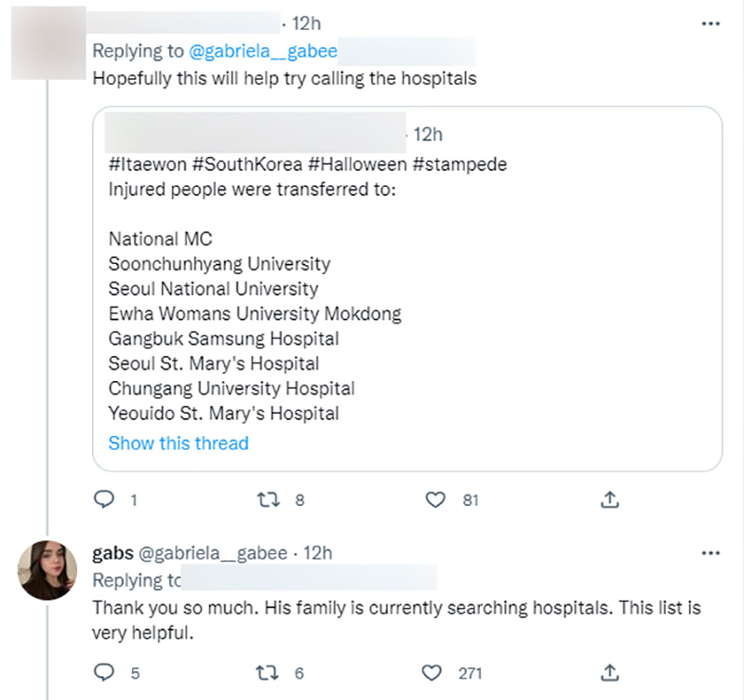Open the #Halloween hashtag
Image resolution: width=744 pixels, height=700 pixels.
click(x=358, y=164)
